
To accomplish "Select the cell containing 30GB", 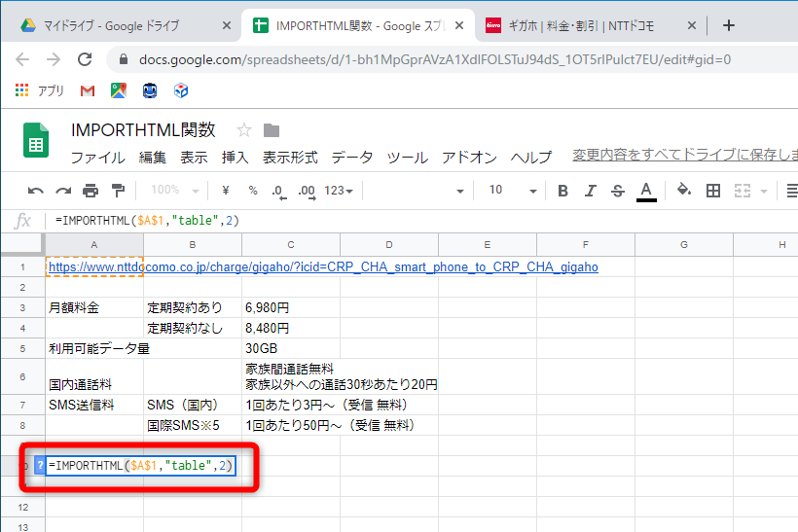I will pyautogui.click(x=291, y=348).
